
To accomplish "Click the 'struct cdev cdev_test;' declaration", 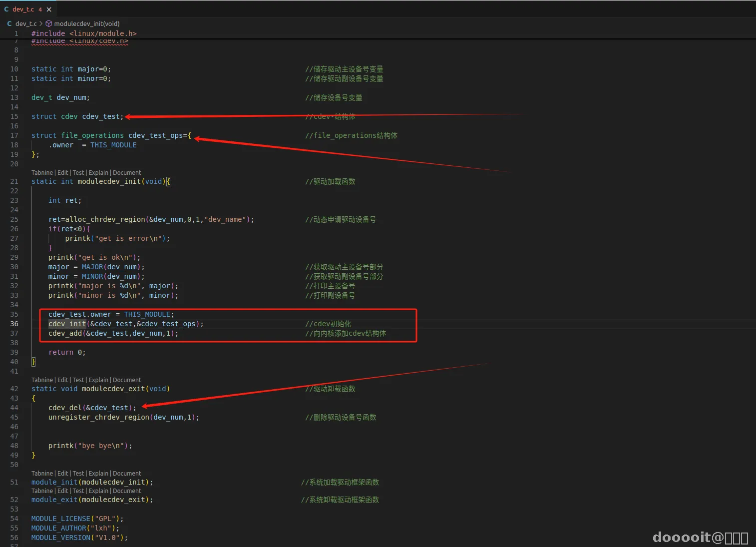I will coord(77,116).
